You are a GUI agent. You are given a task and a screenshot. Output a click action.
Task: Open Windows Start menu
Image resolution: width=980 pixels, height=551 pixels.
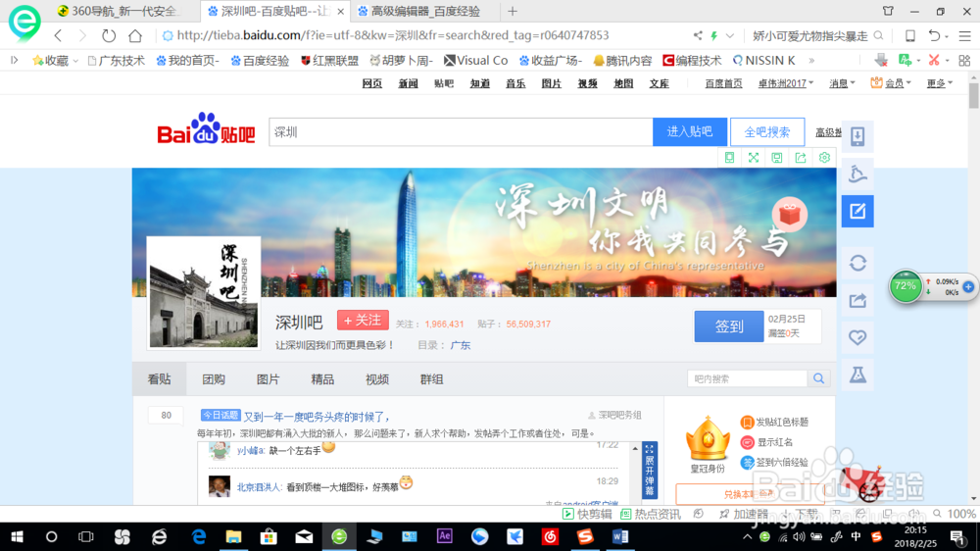[x=17, y=536]
